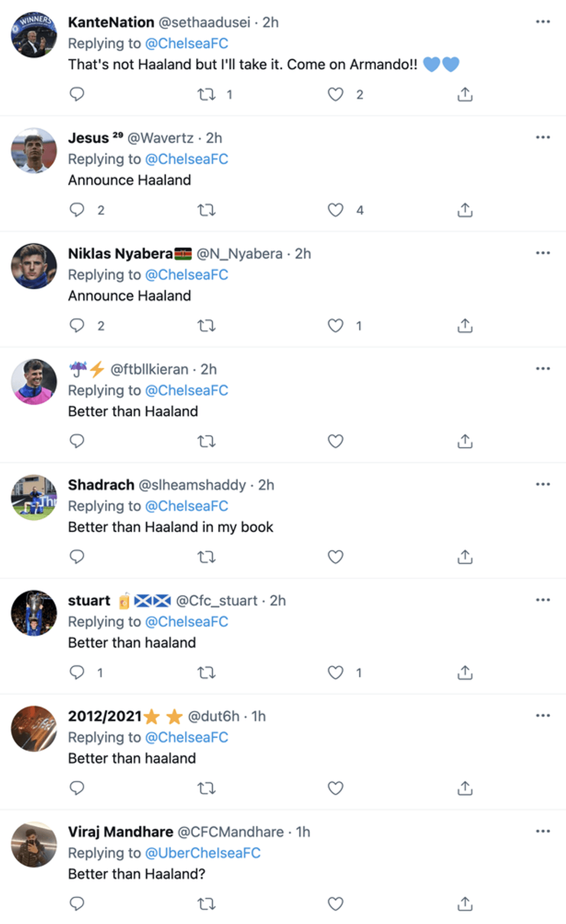Retweet KanteNation's Armando tweet

206,94
